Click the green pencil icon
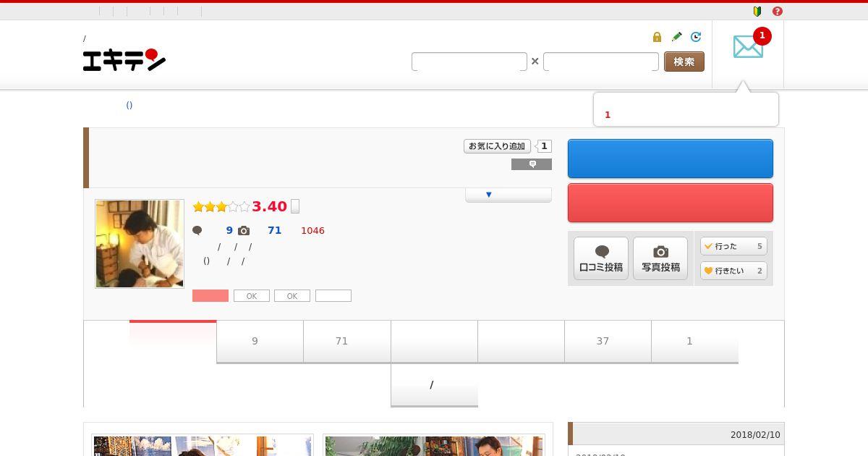The width and height of the screenshot is (868, 456). coord(676,37)
